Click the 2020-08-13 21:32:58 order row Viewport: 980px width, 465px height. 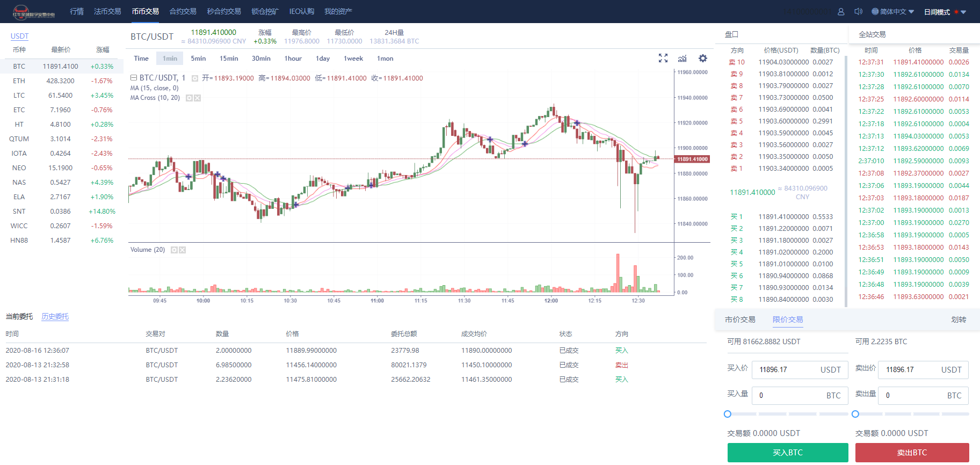[x=356, y=365]
